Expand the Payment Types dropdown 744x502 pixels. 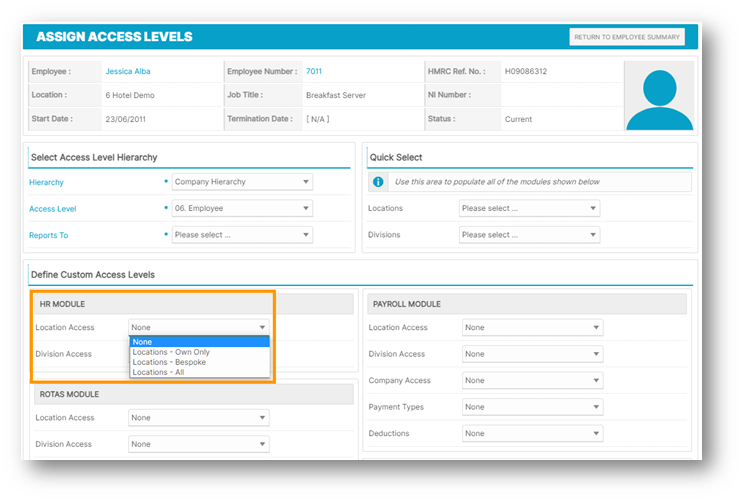tap(532, 407)
